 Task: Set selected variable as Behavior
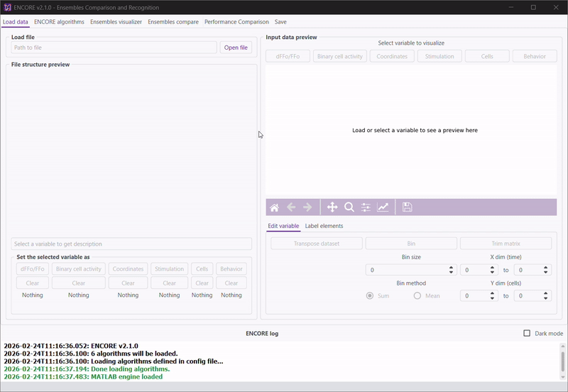231,269
